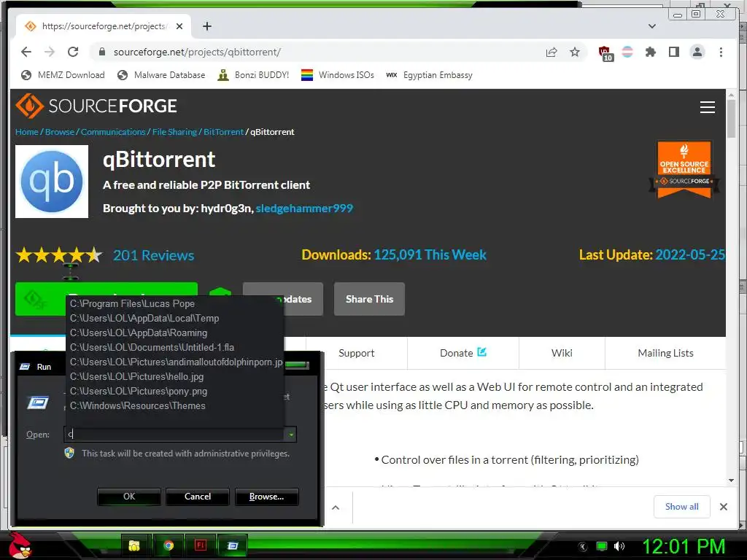Image resolution: width=747 pixels, height=560 pixels.
Task: Open the Extensions puzzle-piece menu
Action: tap(650, 52)
